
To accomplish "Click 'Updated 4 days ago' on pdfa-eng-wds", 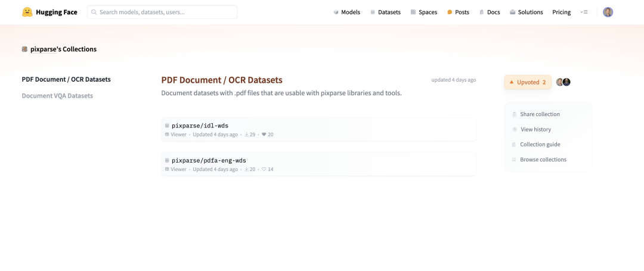I will tap(215, 169).
